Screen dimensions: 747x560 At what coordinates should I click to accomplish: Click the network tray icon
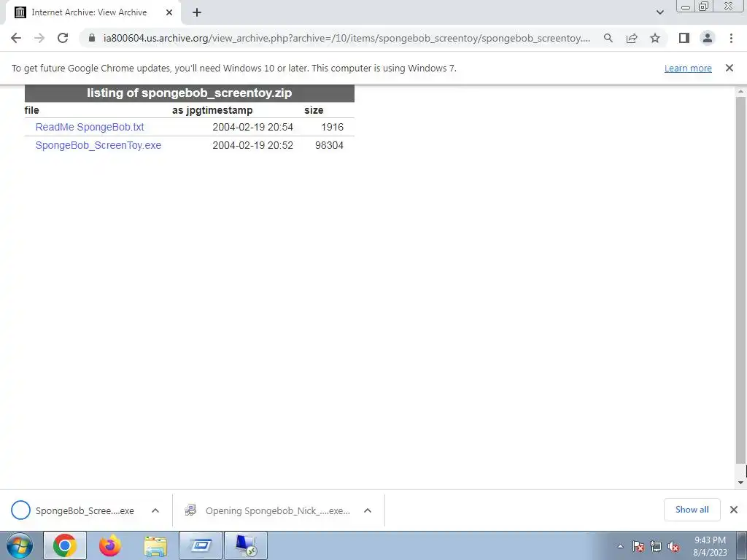click(656, 546)
